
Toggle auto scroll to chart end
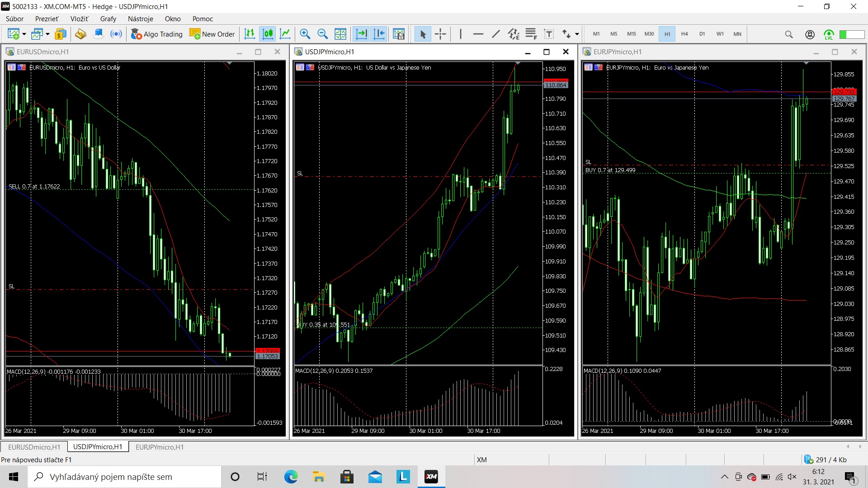[361, 34]
